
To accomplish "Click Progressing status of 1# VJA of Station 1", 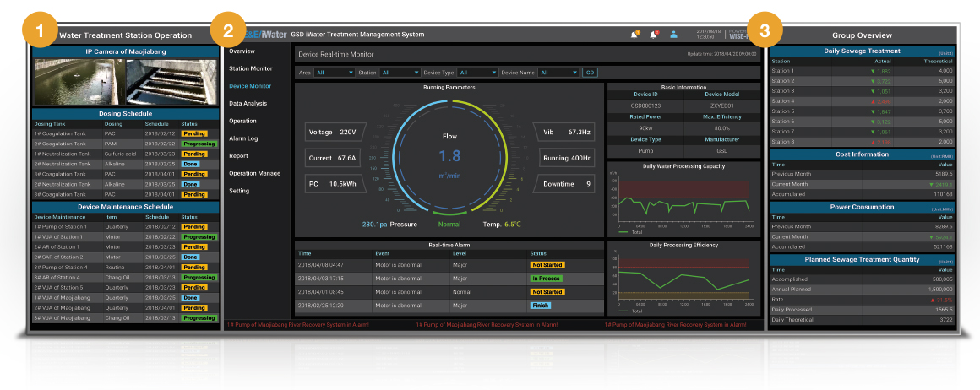I will (x=199, y=237).
